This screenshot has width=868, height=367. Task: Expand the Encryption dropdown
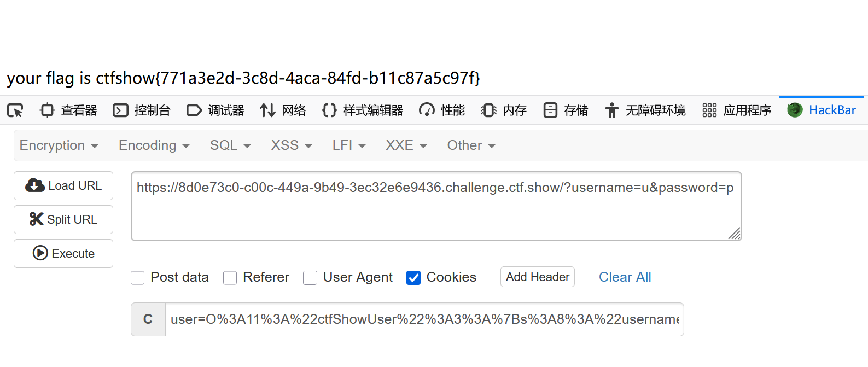(x=59, y=145)
